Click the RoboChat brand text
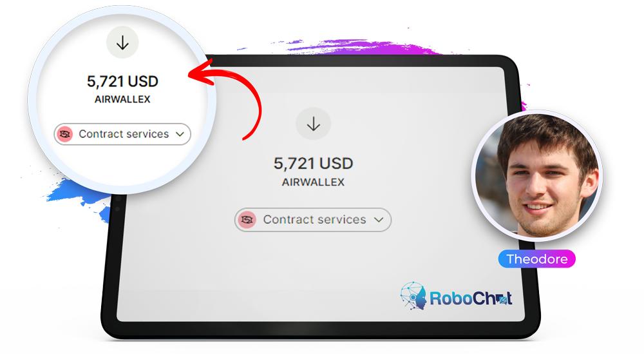 (471, 299)
